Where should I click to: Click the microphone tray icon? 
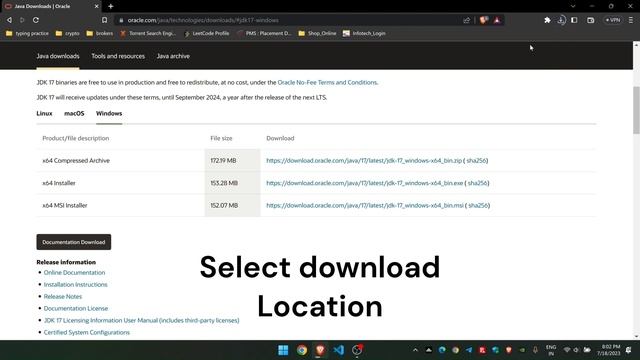[x=535, y=350]
